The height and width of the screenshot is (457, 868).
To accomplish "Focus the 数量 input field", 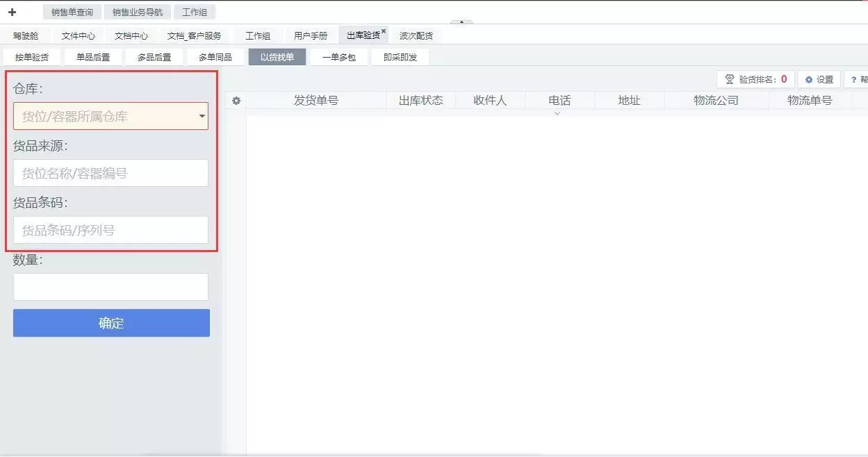I will click(x=110, y=287).
